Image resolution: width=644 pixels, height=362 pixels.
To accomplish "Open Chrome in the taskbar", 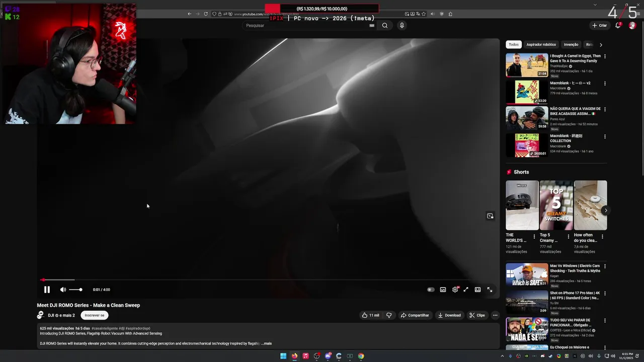I will point(361,356).
